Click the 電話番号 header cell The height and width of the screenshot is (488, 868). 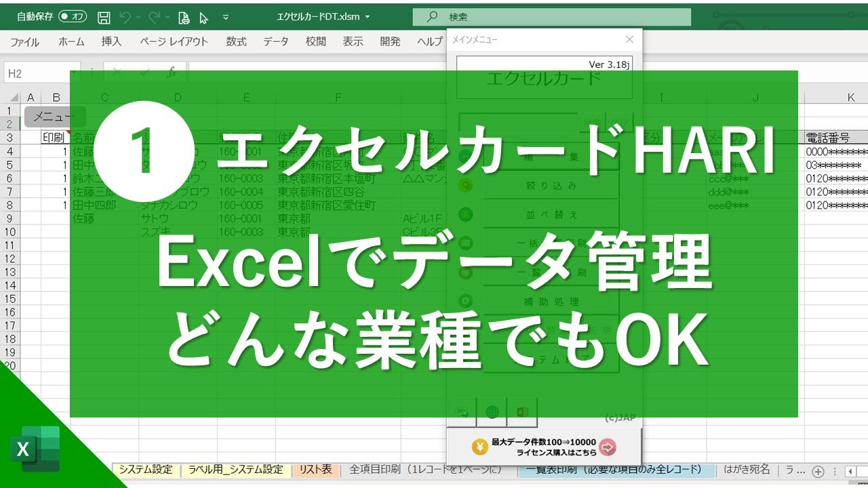point(836,137)
